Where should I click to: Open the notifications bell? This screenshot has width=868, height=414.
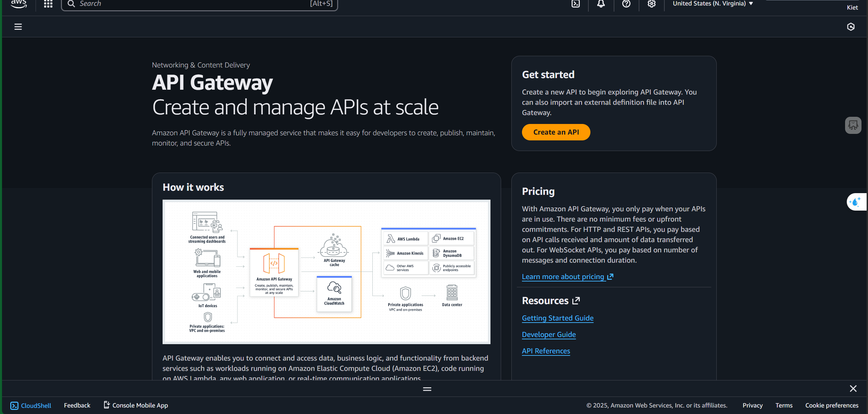tap(601, 4)
